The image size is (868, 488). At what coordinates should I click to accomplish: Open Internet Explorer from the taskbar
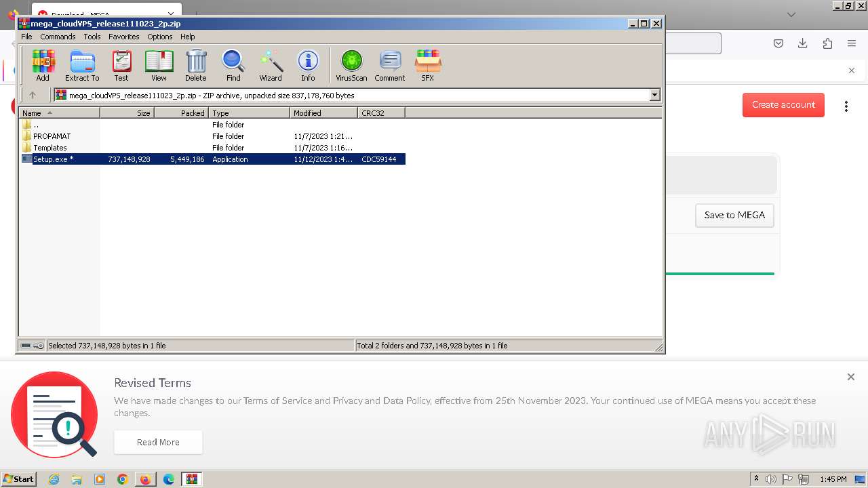coord(54,479)
